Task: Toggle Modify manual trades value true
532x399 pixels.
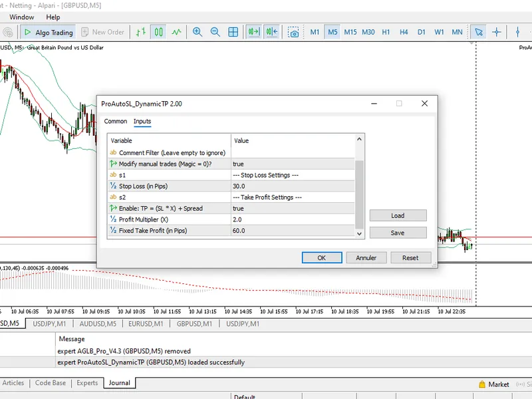Action: [293, 164]
